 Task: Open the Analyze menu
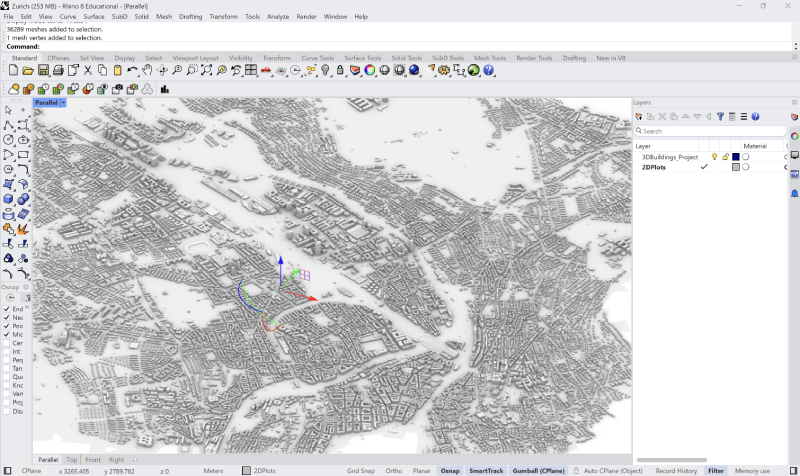(278, 16)
